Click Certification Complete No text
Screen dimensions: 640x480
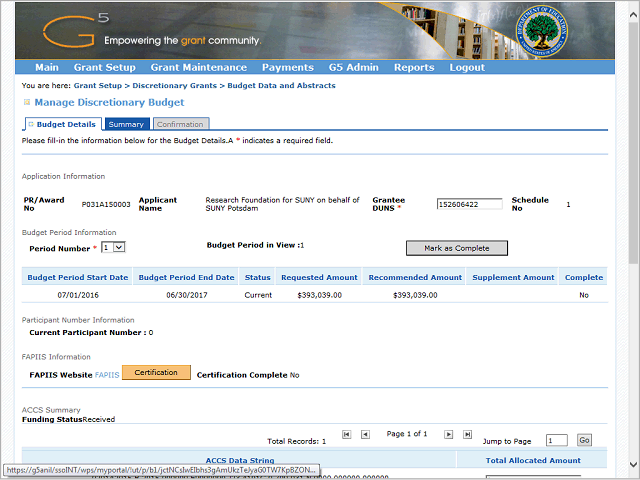point(248,375)
